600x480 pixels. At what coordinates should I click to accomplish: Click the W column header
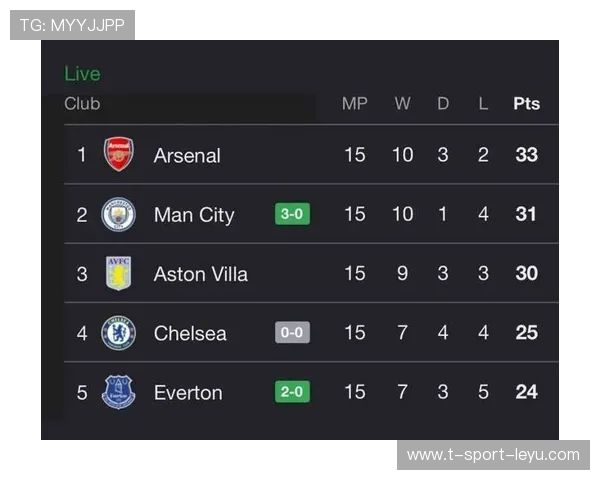pyautogui.click(x=402, y=104)
